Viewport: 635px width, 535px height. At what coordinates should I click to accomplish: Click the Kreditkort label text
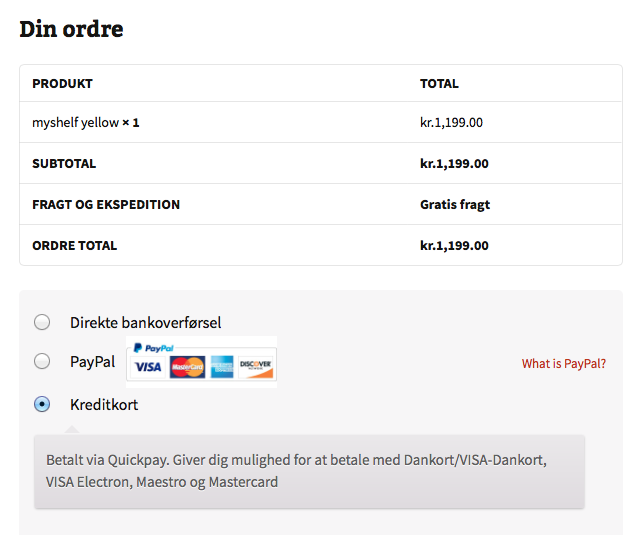tap(104, 405)
